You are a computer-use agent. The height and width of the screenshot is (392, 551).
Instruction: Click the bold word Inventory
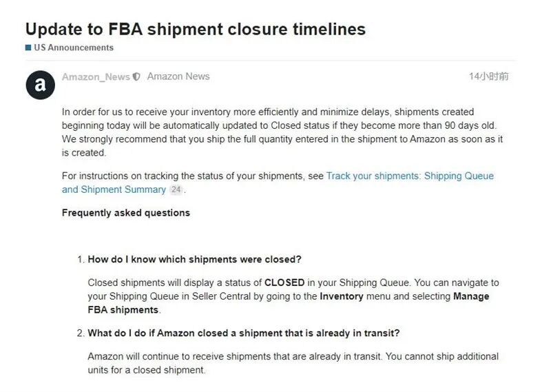point(342,296)
